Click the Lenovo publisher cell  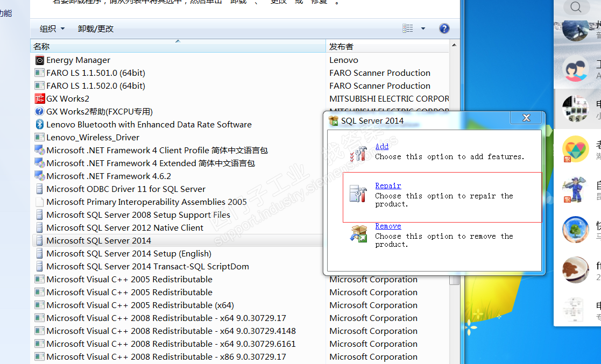click(344, 60)
